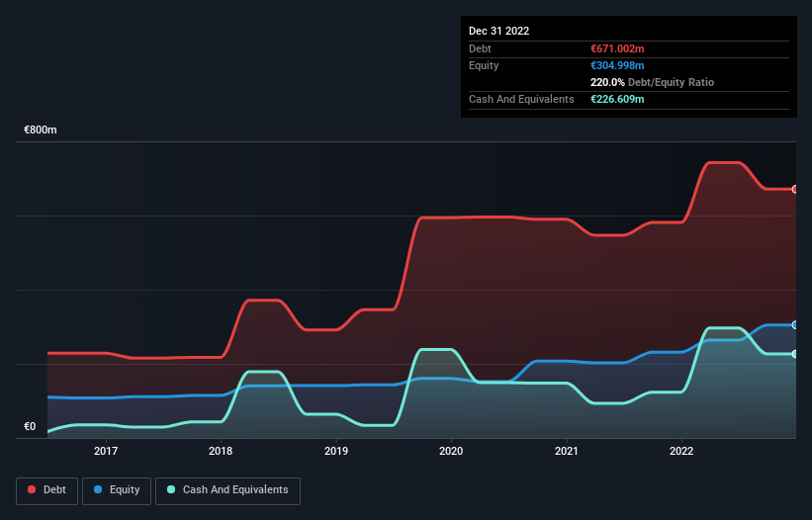Image resolution: width=812 pixels, height=520 pixels.
Task: Click the Equity label in tooltip
Action: click(484, 65)
